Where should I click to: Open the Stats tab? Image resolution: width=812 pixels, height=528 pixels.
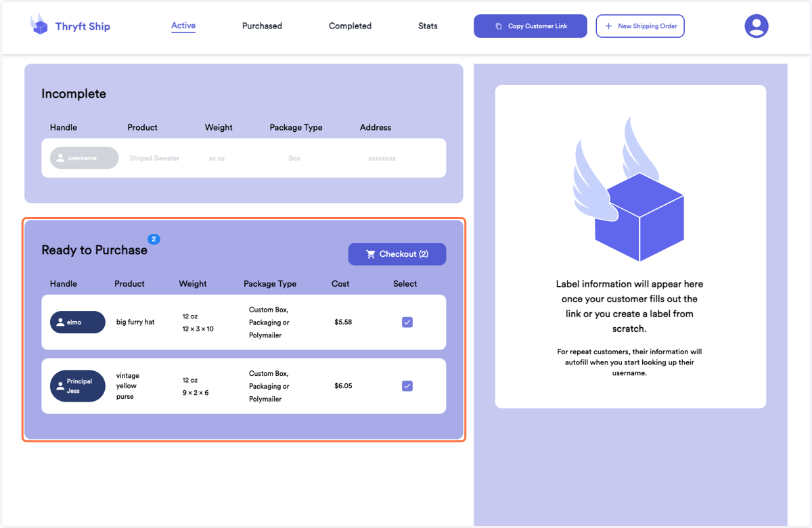click(428, 26)
